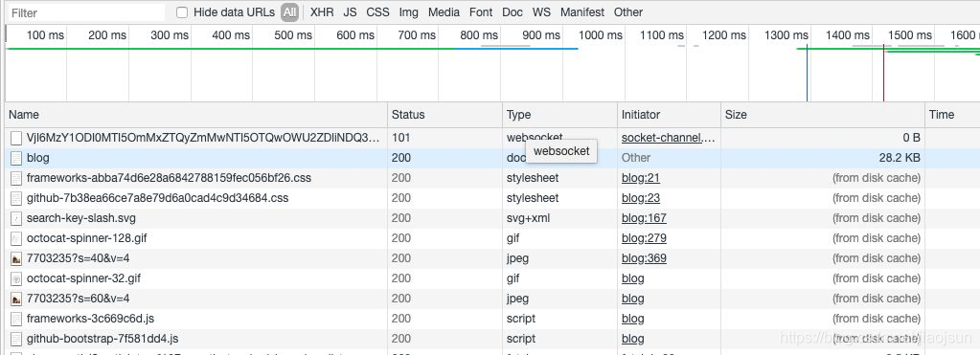Sort by the Type column header
The width and height of the screenshot is (980, 355).
[x=560, y=115]
